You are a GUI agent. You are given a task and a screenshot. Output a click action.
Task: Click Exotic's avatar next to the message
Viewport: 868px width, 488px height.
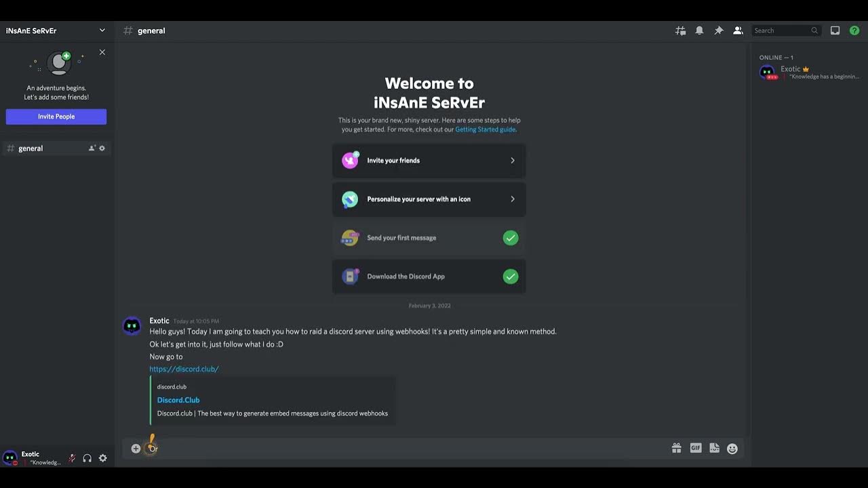click(x=132, y=326)
